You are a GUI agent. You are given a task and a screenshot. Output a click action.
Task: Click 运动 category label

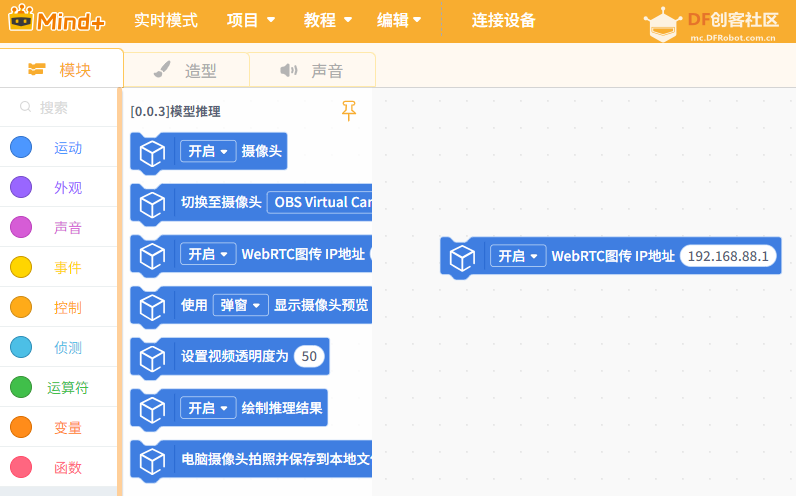[68, 148]
